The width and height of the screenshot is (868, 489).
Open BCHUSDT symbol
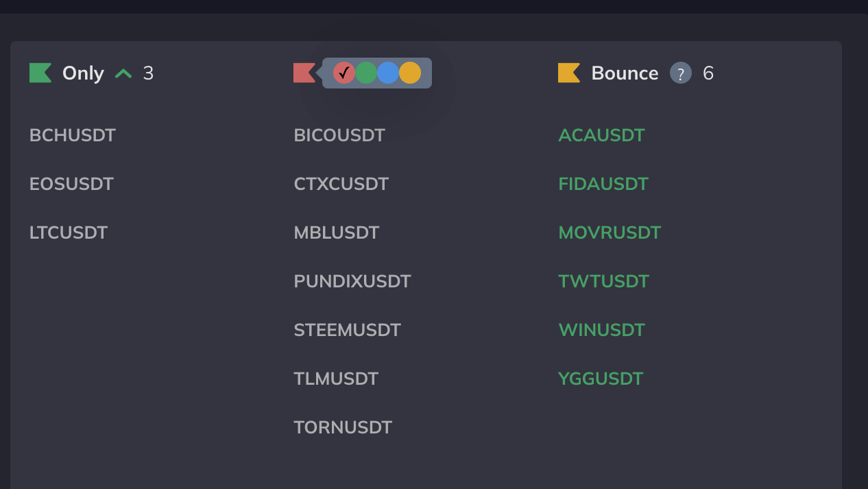click(x=73, y=135)
